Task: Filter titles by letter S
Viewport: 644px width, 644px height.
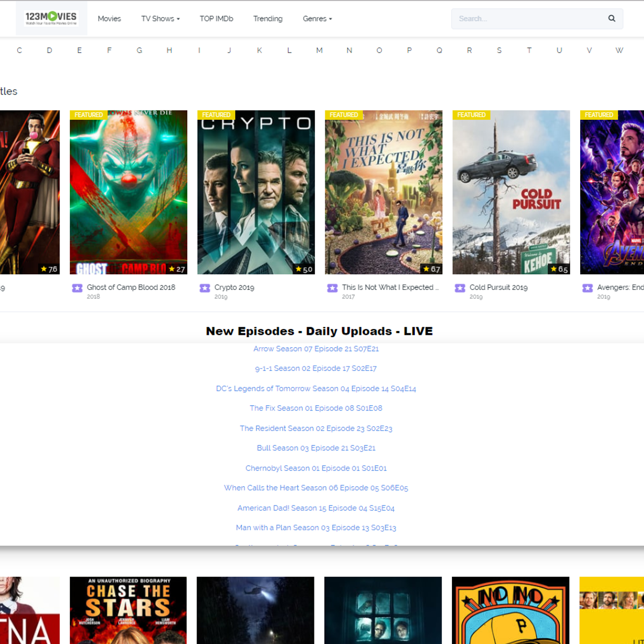Action: pos(499,50)
